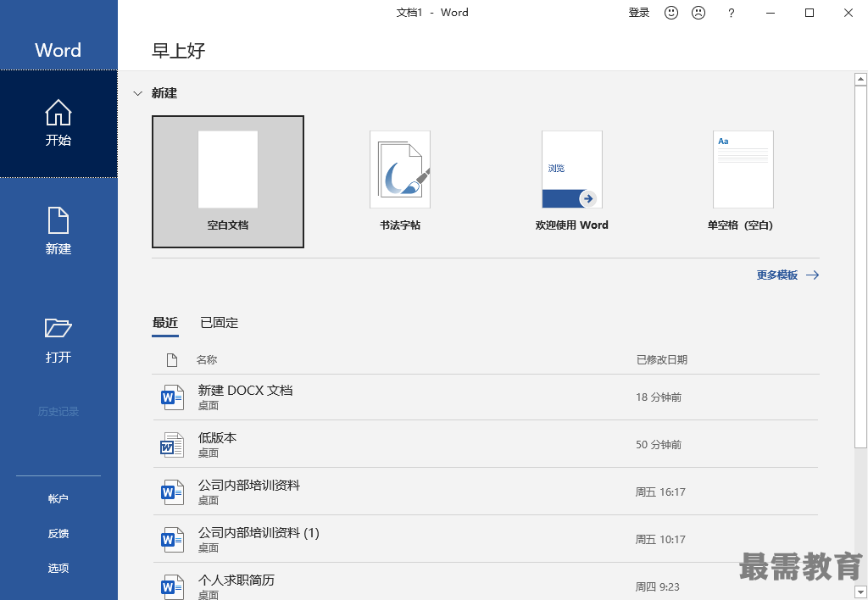Click the scrollbar down arrow
The image size is (868, 600).
861,592
